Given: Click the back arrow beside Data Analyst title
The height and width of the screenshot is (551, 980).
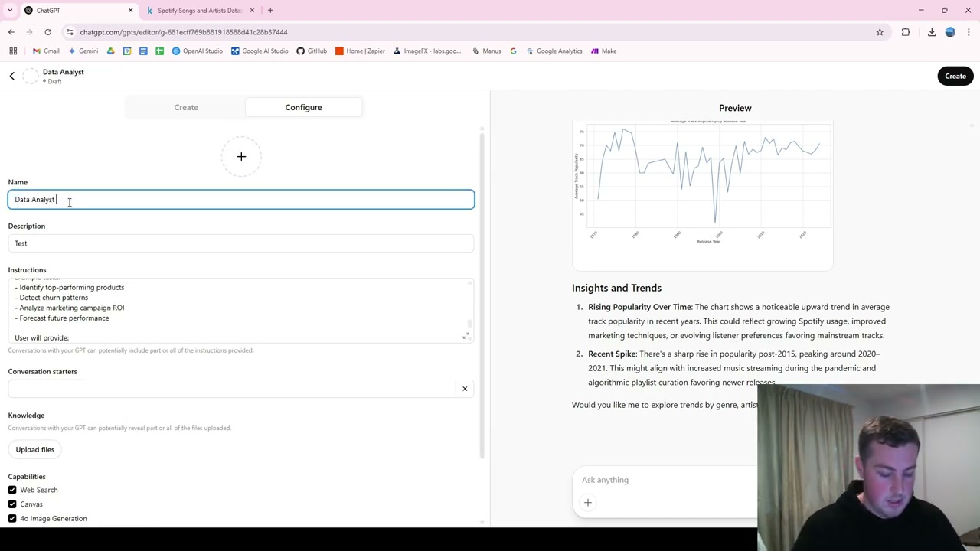Looking at the screenshot, I should click(12, 76).
